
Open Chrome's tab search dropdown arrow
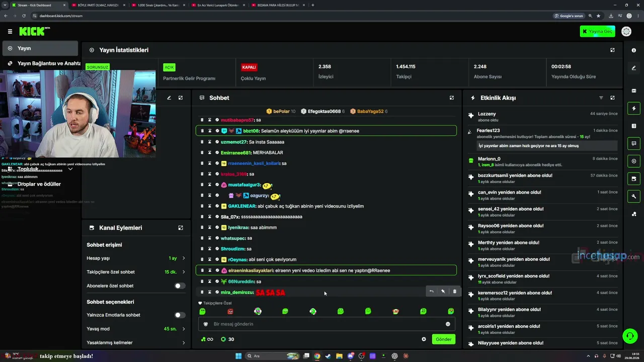pos(5,5)
